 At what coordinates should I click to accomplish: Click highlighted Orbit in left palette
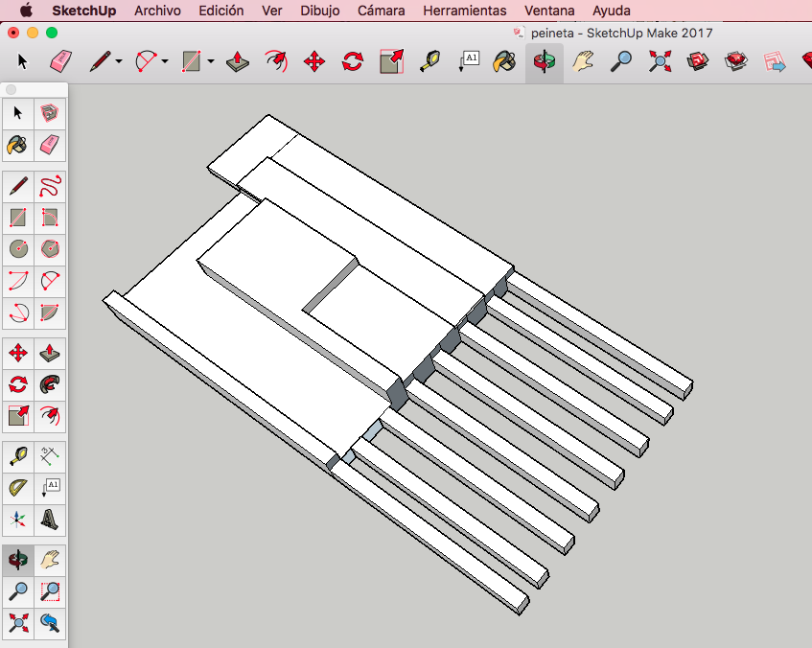(x=18, y=560)
